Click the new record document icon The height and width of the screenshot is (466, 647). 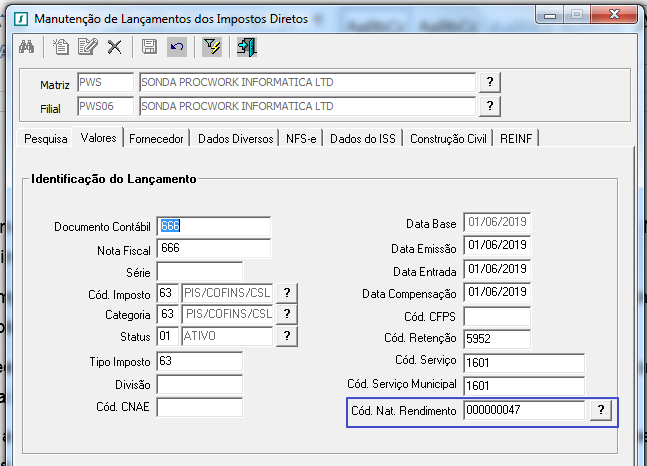pyautogui.click(x=61, y=47)
